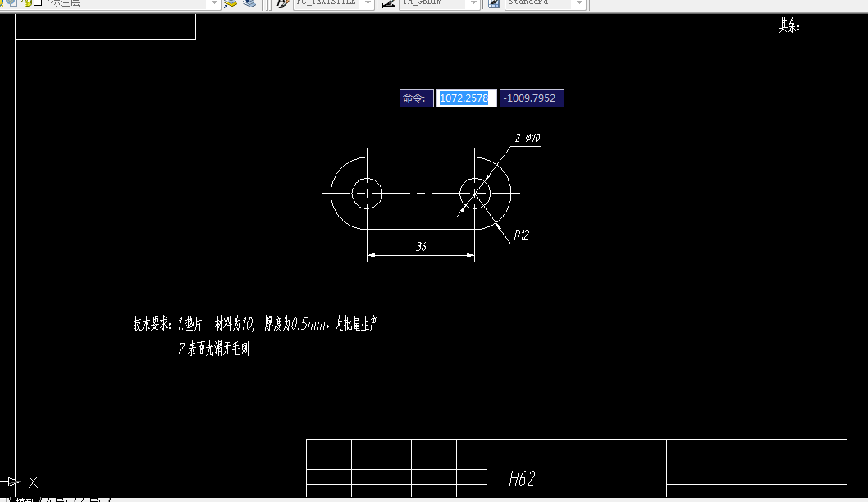Expand the FC_TEXTSTYLE text style dropdown arrow

(x=368, y=3)
